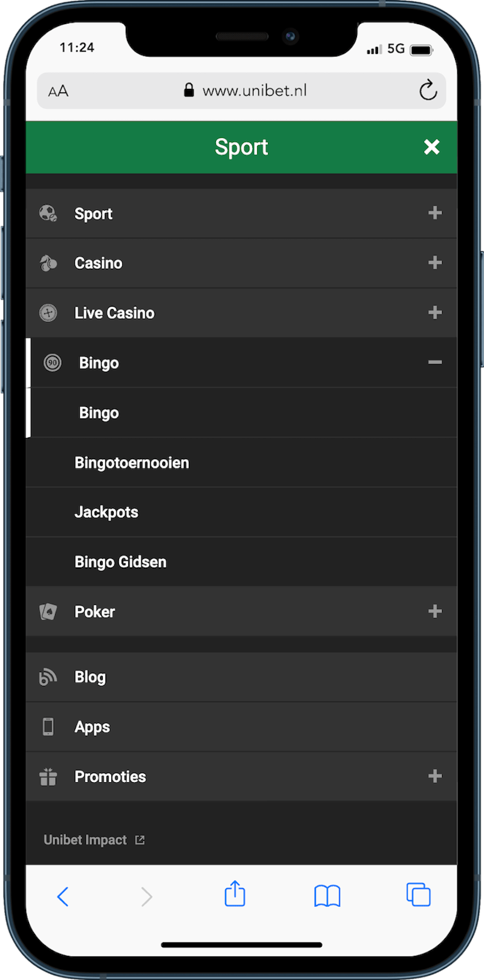484x980 pixels.
Task: Follow the Unibet Impact external link
Action: point(94,840)
